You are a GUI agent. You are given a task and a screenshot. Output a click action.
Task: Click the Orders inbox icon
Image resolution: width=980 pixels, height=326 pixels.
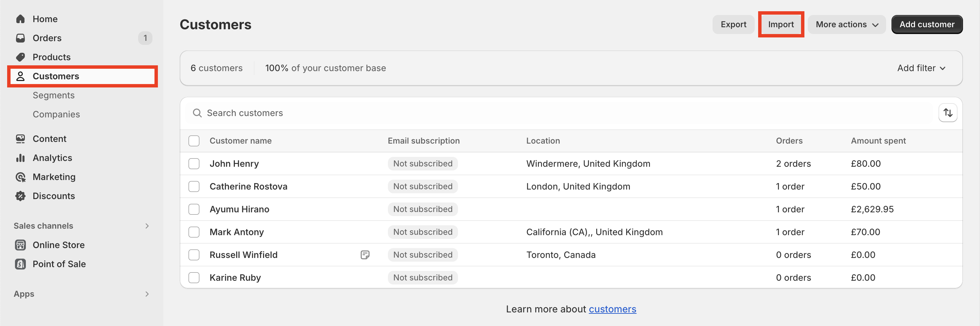click(20, 38)
